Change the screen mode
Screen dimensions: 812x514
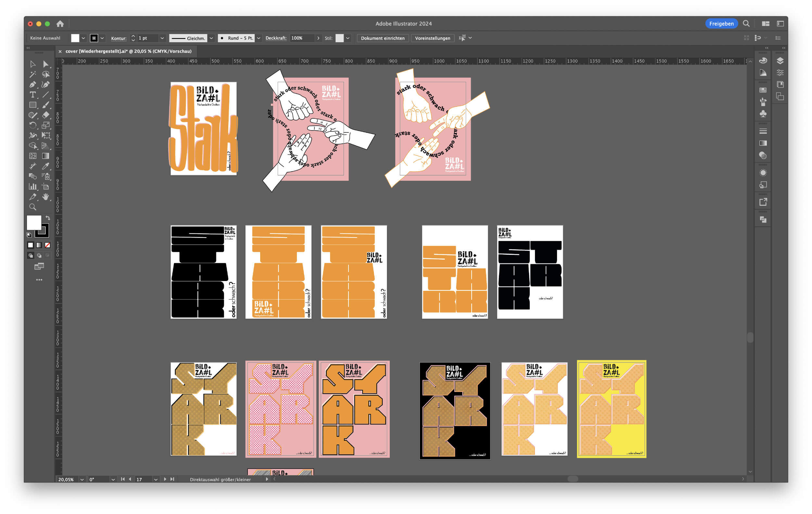(39, 266)
